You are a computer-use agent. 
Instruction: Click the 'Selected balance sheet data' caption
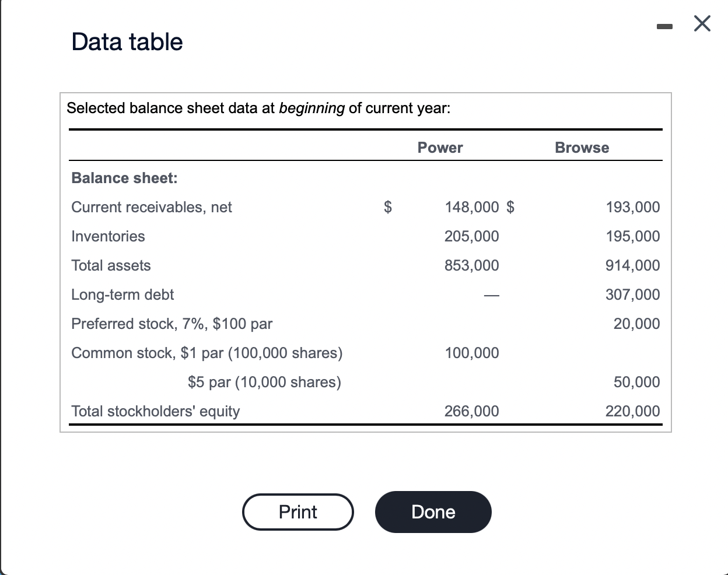(x=258, y=108)
